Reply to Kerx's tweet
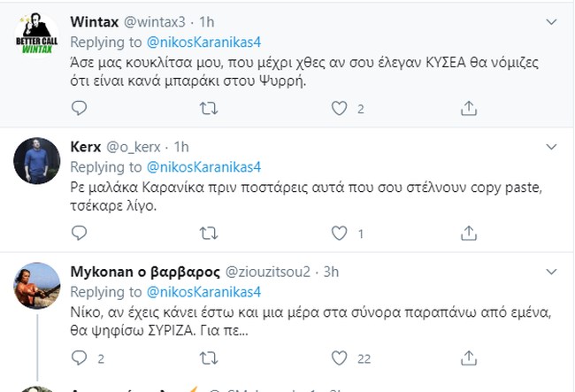 79,234
